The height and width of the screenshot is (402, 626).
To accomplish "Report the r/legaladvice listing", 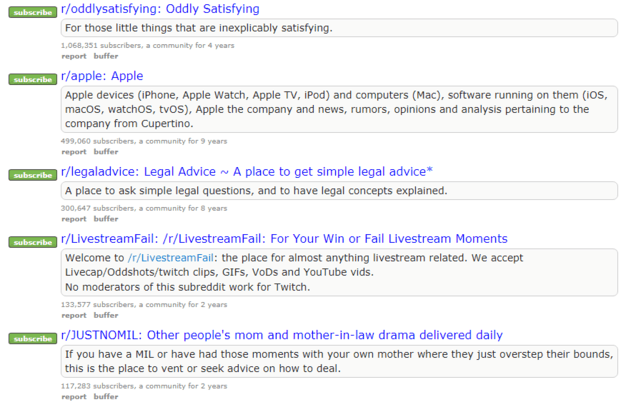I will pos(73,218).
